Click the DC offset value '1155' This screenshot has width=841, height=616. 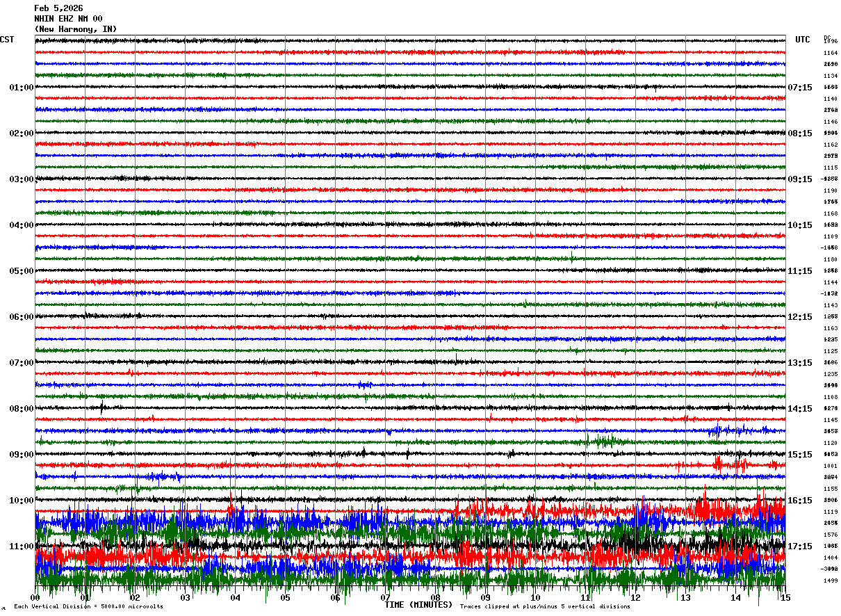click(x=831, y=489)
